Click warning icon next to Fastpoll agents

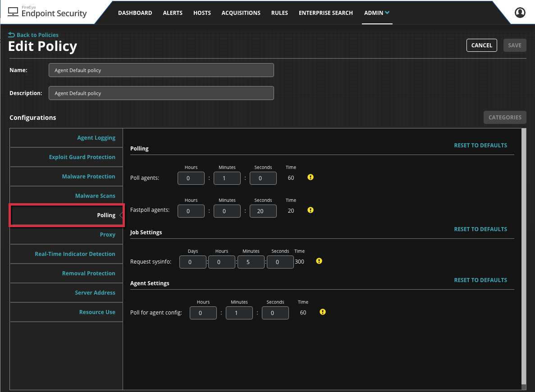[310, 210]
